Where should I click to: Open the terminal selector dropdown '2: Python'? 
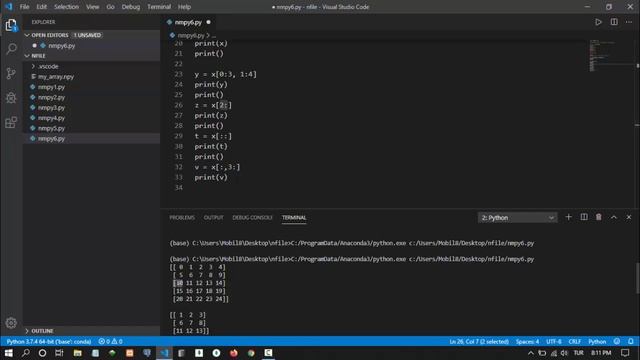[x=517, y=218]
